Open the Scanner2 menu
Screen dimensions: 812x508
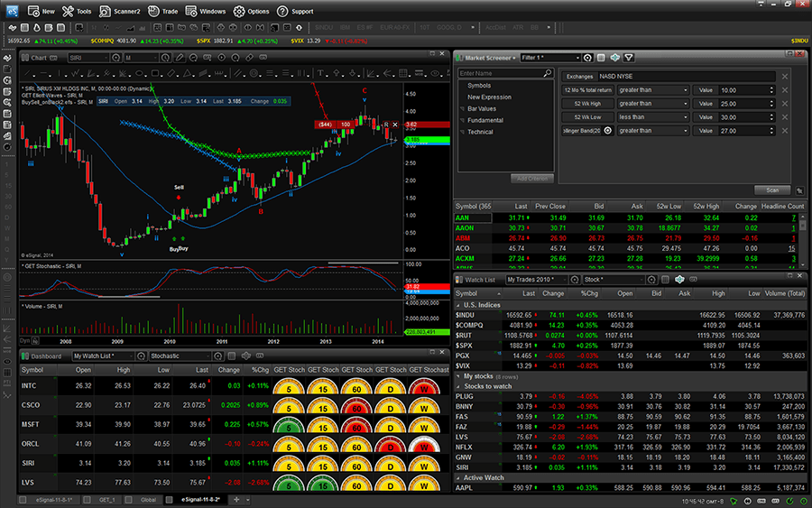[120, 11]
